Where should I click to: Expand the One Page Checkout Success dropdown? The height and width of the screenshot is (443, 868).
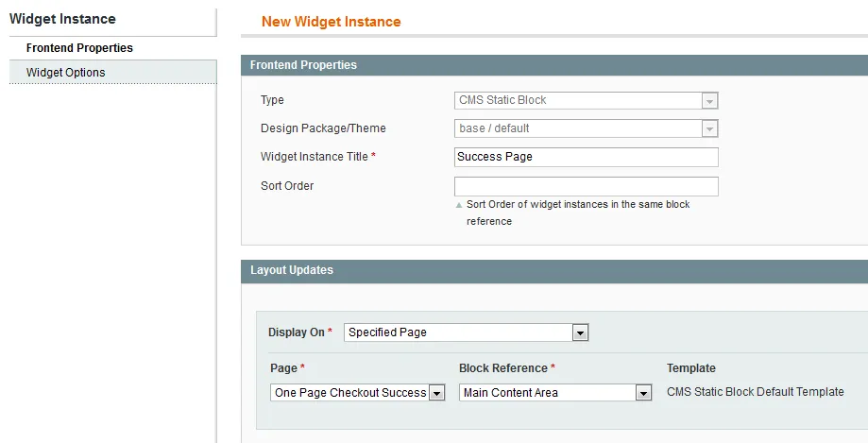click(x=349, y=393)
